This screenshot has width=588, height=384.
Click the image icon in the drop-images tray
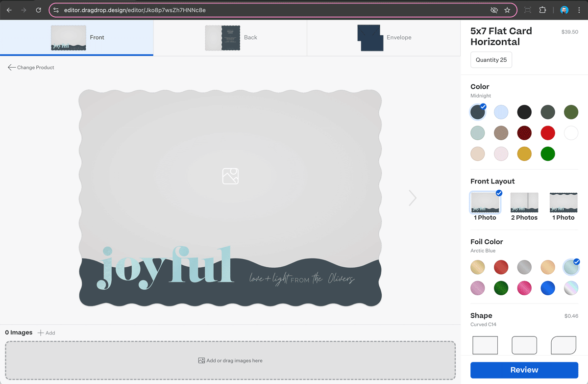[201, 360]
